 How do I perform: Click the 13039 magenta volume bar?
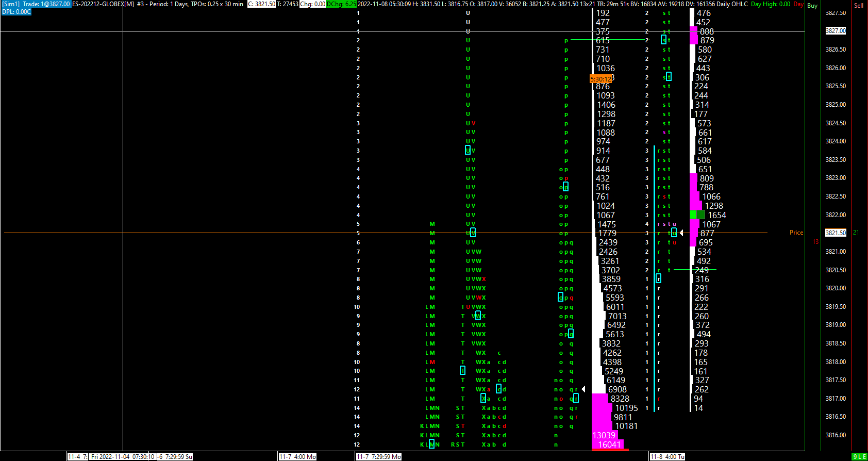click(604, 435)
